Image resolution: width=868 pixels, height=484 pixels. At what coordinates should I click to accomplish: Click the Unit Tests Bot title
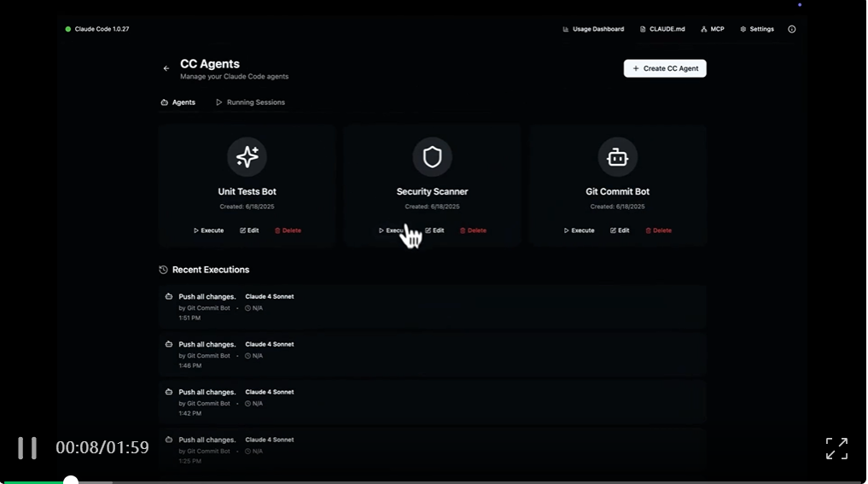(247, 191)
